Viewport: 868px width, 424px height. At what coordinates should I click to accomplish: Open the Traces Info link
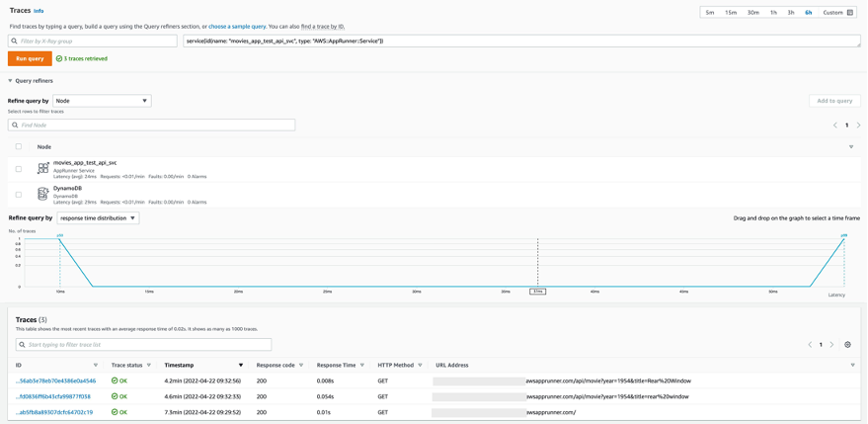[39, 11]
